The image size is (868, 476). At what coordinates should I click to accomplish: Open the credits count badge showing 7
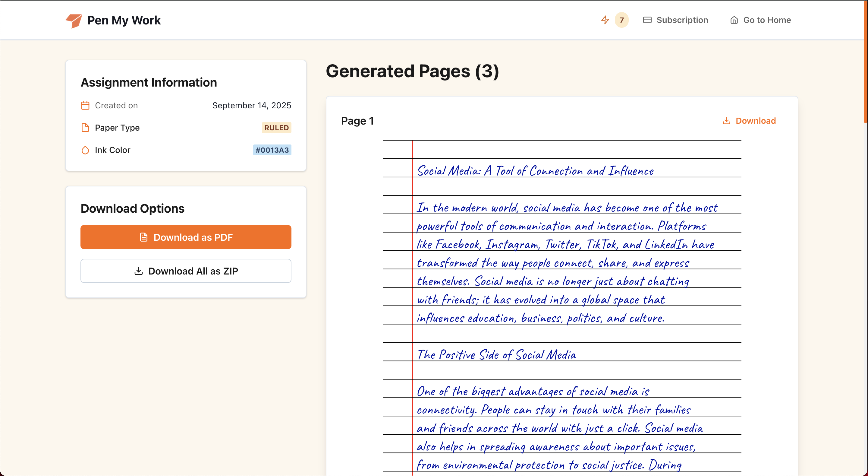click(622, 20)
